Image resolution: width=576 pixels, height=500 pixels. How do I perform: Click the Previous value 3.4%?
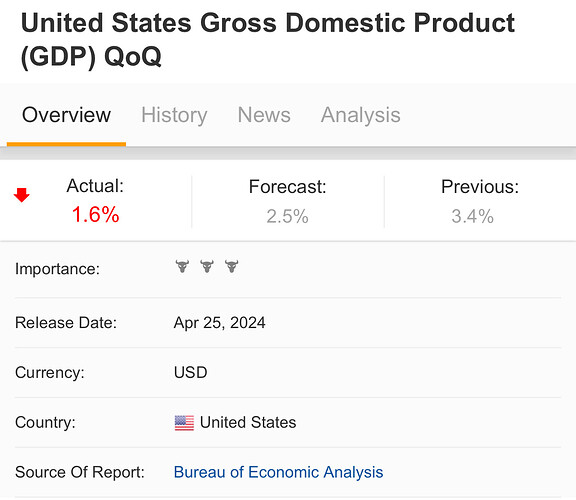pos(472,216)
